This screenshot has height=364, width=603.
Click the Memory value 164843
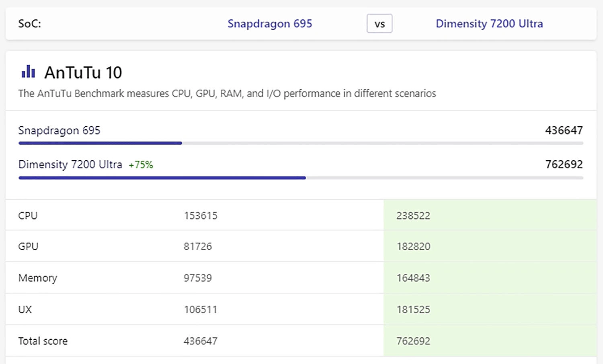(413, 278)
